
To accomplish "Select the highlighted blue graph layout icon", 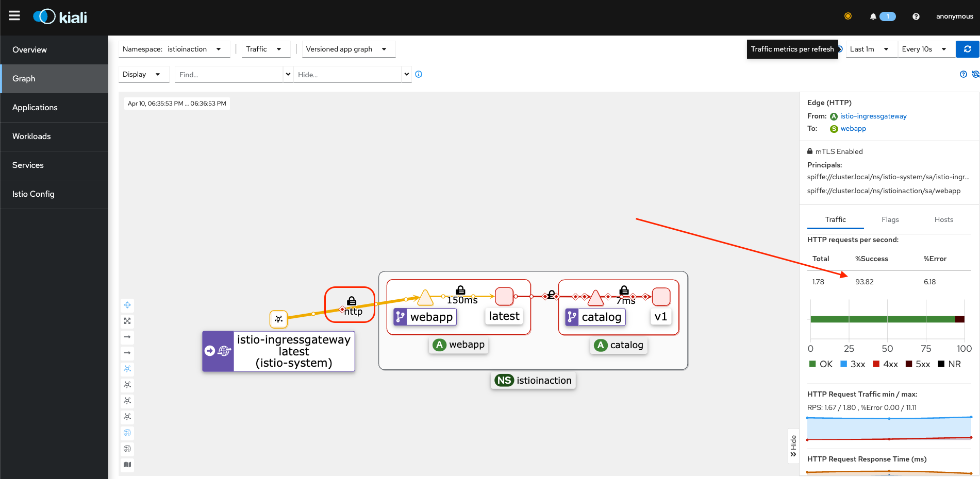I will point(127,369).
